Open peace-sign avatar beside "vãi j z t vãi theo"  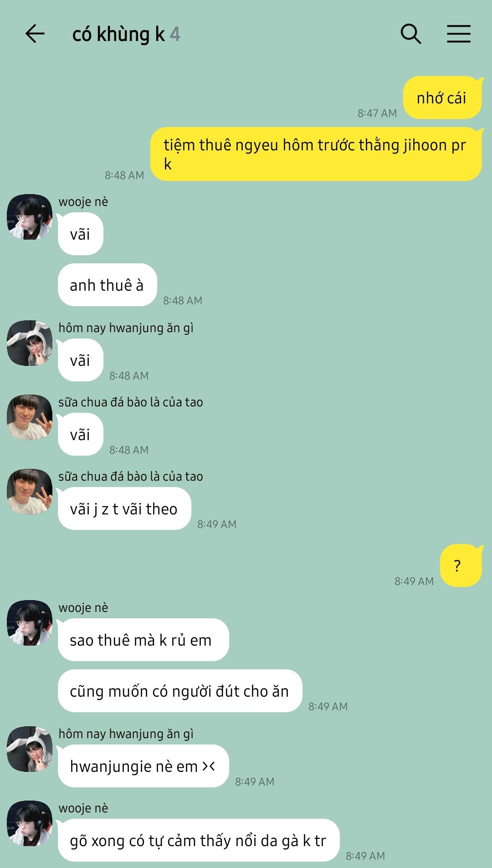(x=30, y=492)
